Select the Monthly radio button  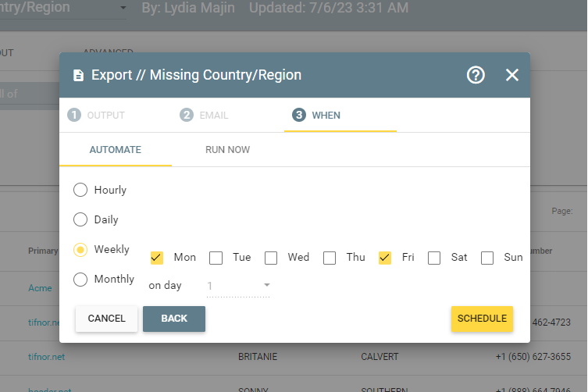(x=80, y=279)
